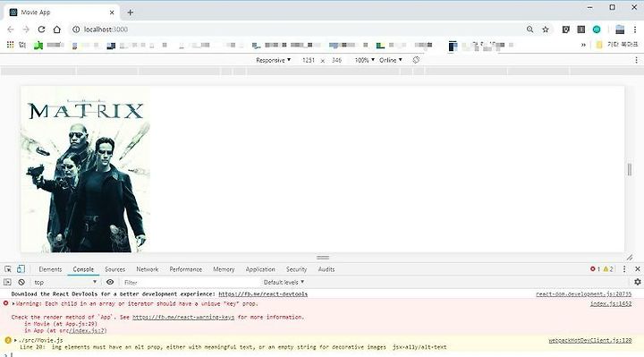Image resolution: width=644 pixels, height=357 pixels.
Task: Open index.js:1452 source link
Action: pos(611,303)
